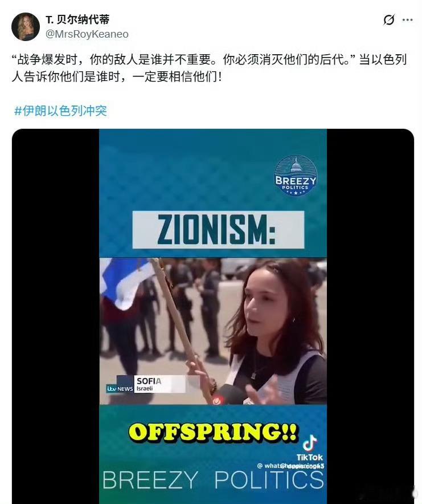Image resolution: width=422 pixels, height=504 pixels.
Task: Click the left black letterbox of the video
Action: pyautogui.click(x=56, y=316)
